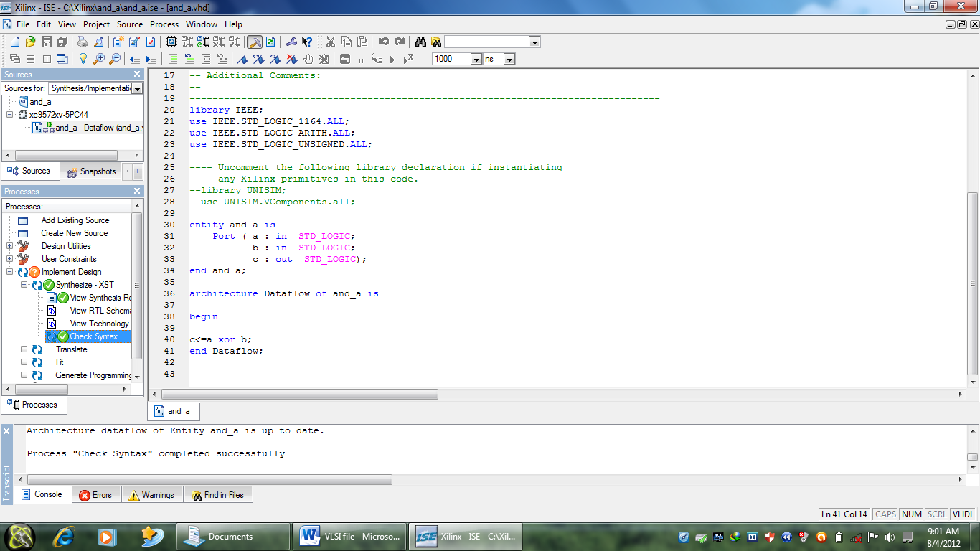Open the Process menu
This screenshot has width=980, height=551.
(x=164, y=24)
